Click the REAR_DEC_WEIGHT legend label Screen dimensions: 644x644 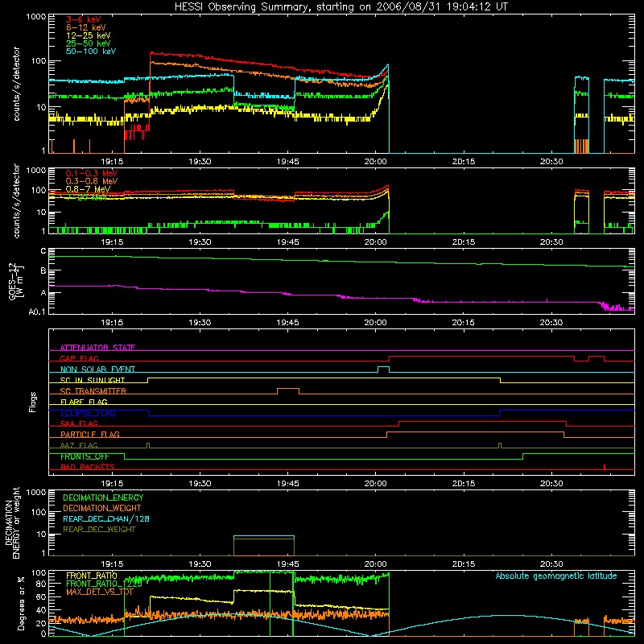[x=99, y=530]
